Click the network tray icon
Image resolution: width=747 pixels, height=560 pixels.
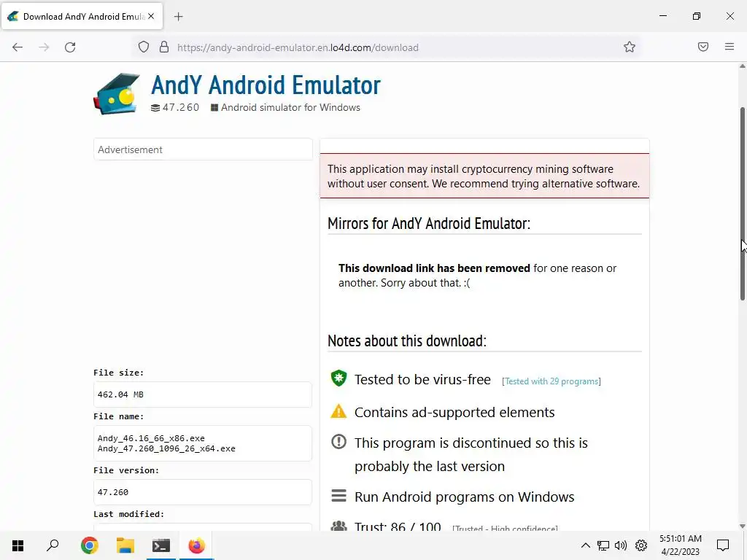coord(603,545)
